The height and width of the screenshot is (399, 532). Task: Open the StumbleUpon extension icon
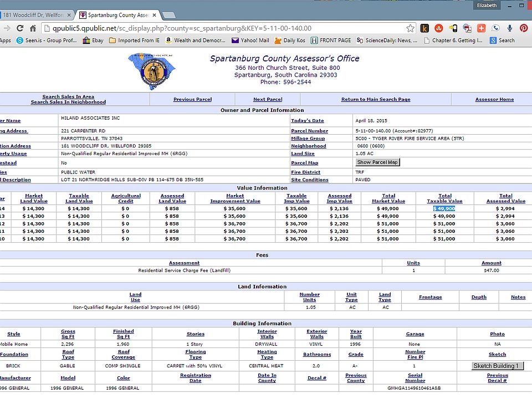(x=439, y=28)
